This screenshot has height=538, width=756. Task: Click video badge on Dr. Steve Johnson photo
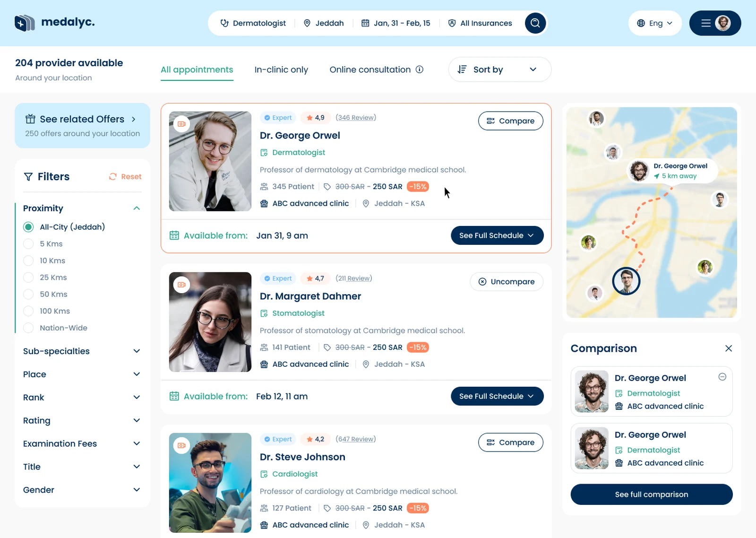tap(181, 445)
